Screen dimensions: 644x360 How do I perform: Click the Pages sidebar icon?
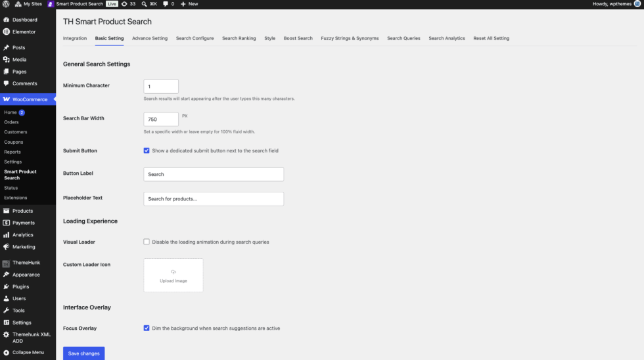pyautogui.click(x=6, y=72)
